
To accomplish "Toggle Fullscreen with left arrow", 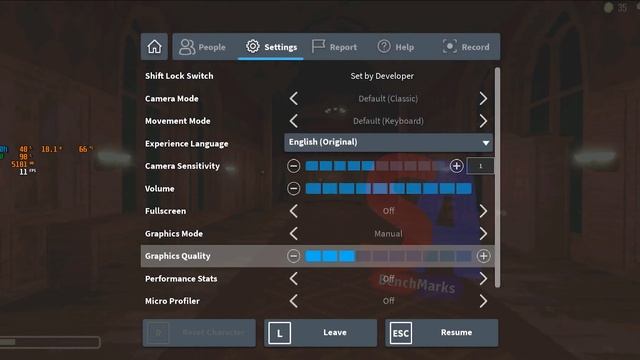I will 293,211.
